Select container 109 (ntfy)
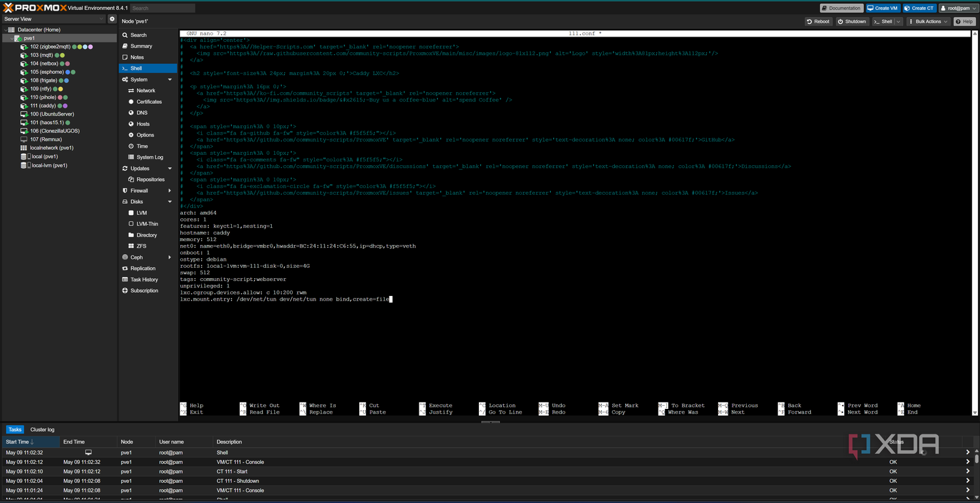The height and width of the screenshot is (503, 980). click(41, 89)
